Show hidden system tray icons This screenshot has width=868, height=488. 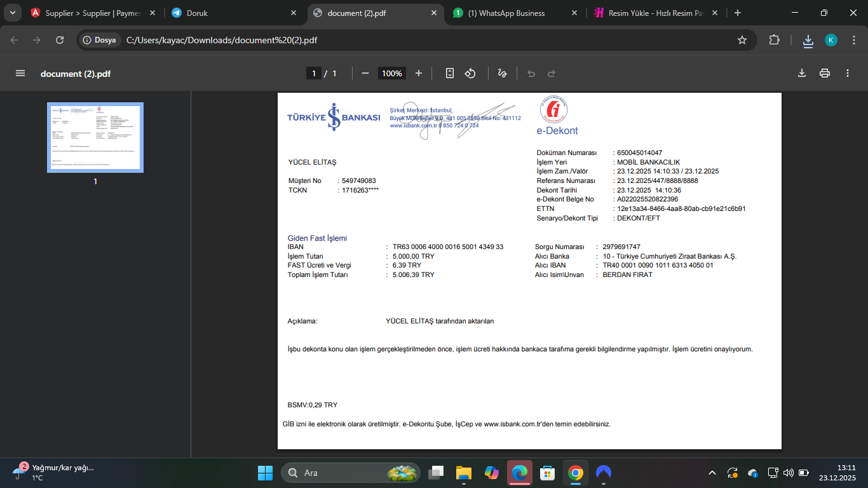click(712, 473)
